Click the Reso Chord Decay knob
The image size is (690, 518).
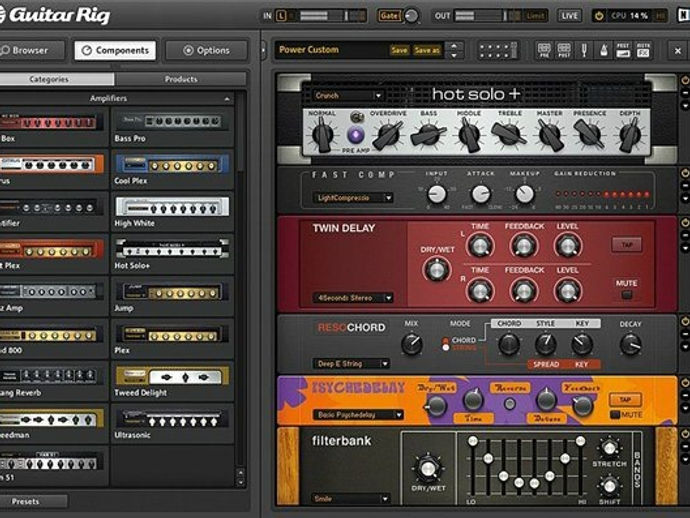(630, 344)
